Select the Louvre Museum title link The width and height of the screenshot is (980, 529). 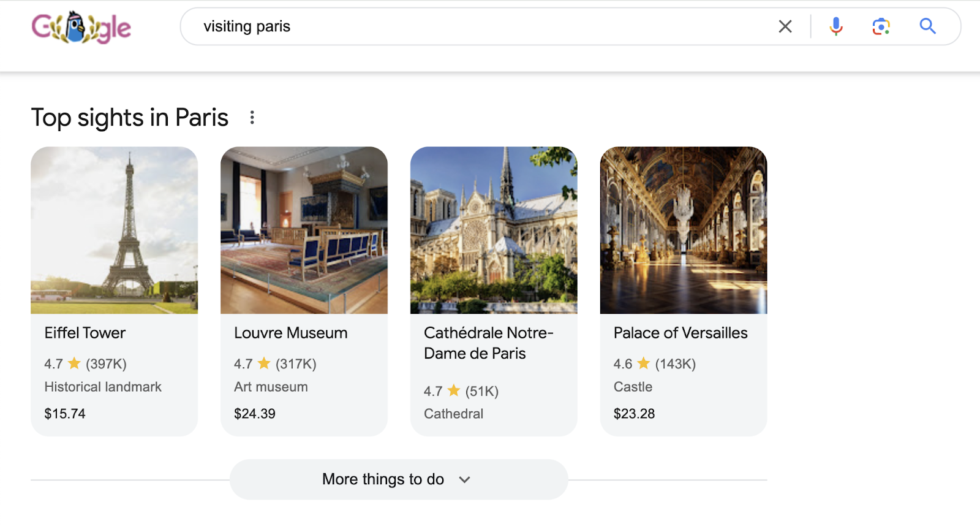291,333
